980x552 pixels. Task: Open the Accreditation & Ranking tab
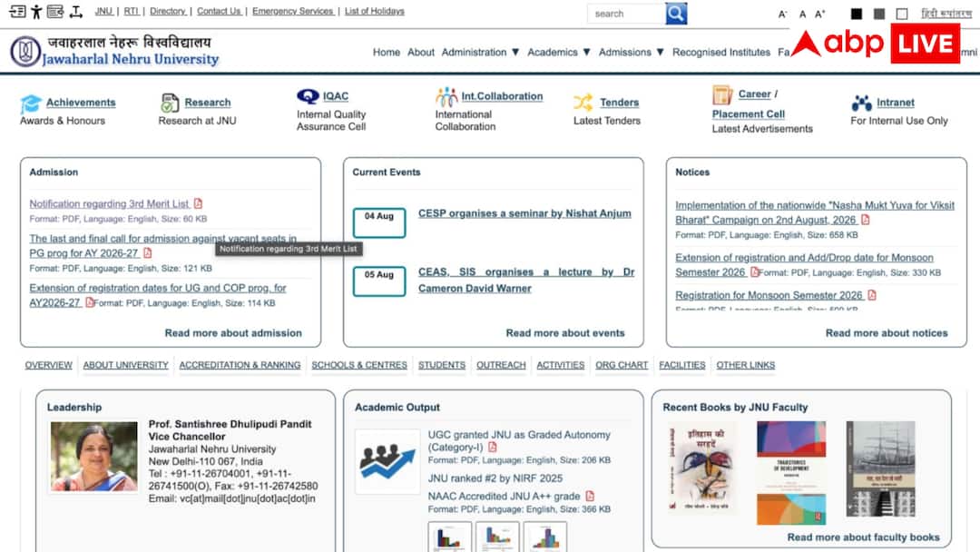pyautogui.click(x=240, y=365)
